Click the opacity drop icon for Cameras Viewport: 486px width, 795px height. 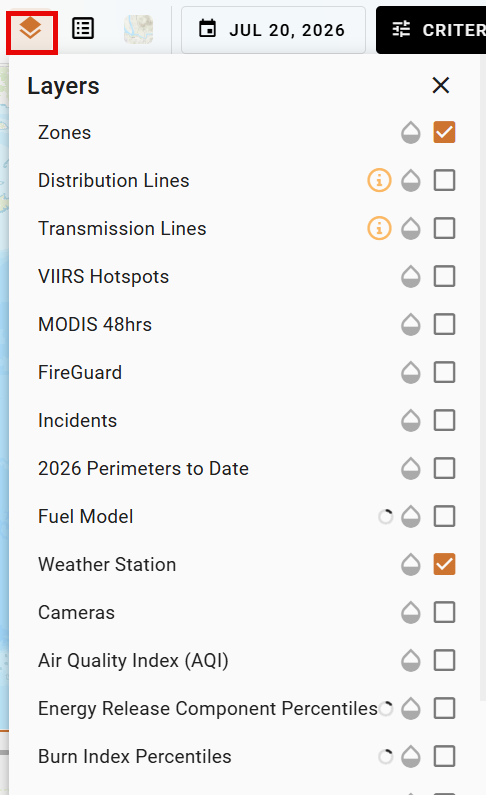410,612
